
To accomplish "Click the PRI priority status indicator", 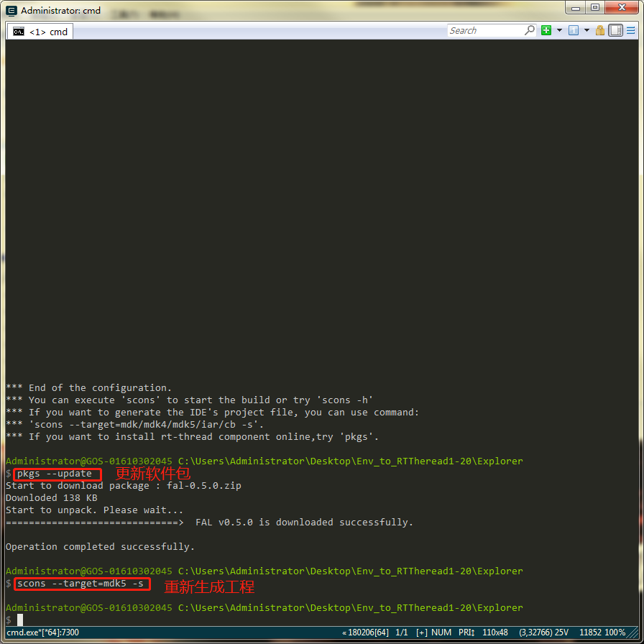I will coord(466,632).
